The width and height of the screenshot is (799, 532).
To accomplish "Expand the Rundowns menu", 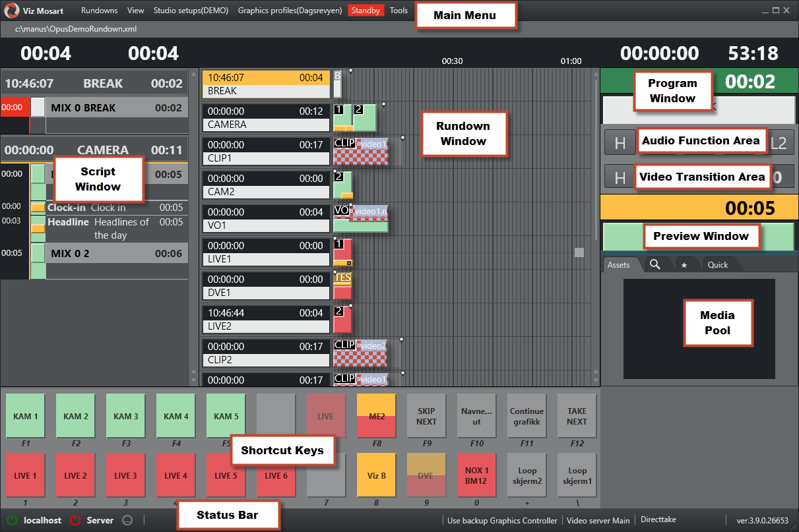I will (x=99, y=11).
